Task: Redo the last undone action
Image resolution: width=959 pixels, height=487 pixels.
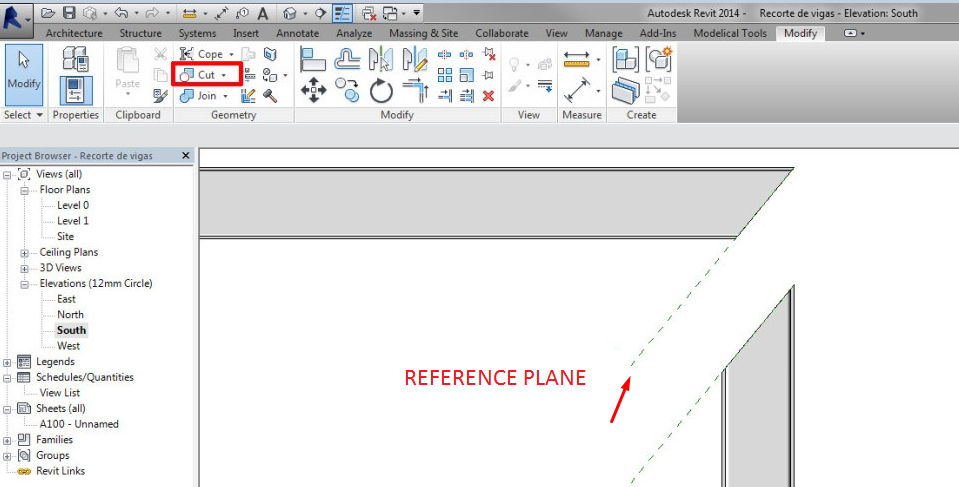Action: [x=152, y=13]
